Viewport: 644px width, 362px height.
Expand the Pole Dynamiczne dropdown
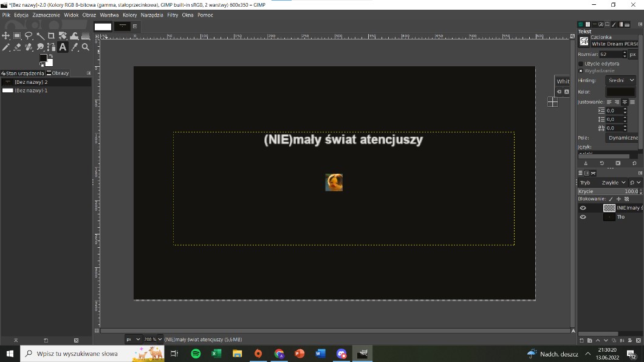[x=622, y=138]
